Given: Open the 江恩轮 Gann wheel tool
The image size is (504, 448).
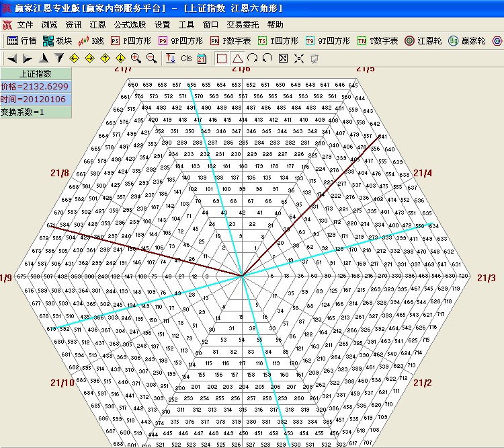Looking at the screenshot, I should pos(423,41).
